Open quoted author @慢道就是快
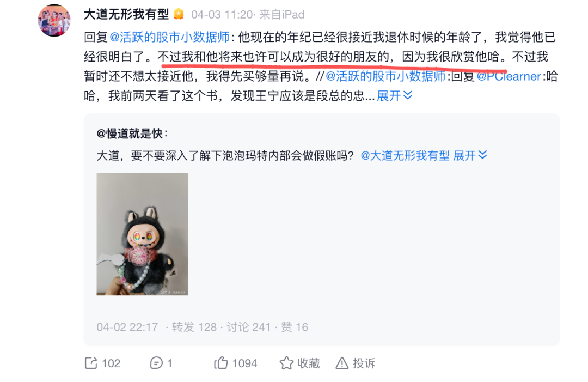588x382 pixels. (132, 133)
